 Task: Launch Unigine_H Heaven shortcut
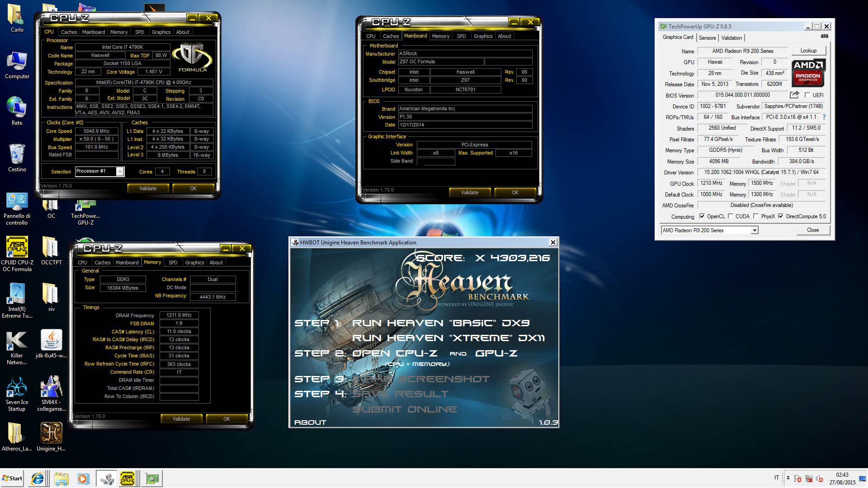click(51, 437)
